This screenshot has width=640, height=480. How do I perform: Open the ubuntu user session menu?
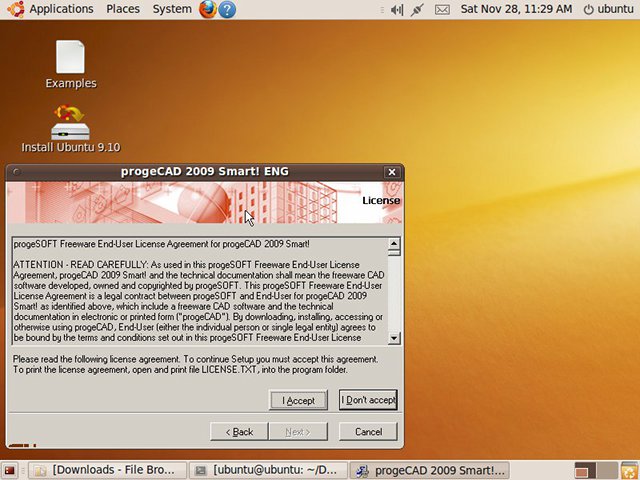[609, 9]
